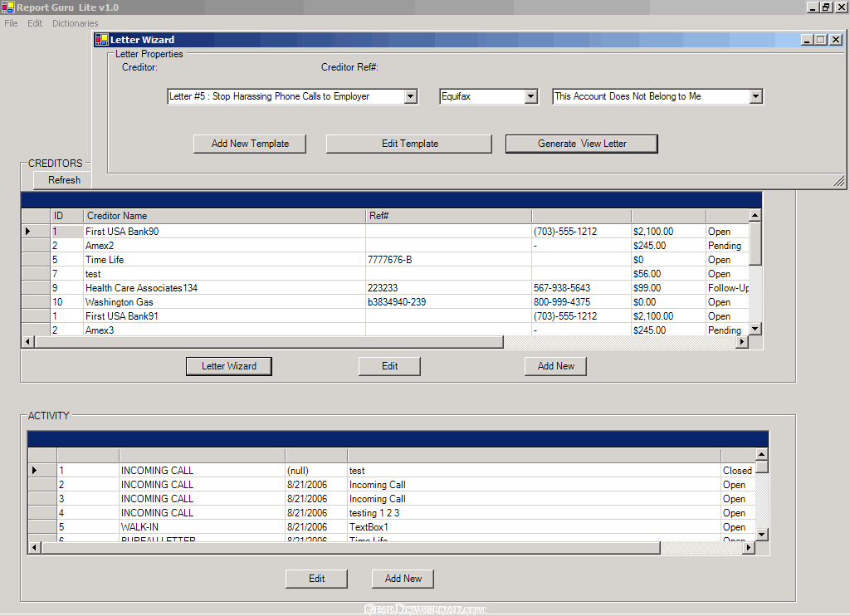Open the dispute reason dropdown

click(755, 97)
